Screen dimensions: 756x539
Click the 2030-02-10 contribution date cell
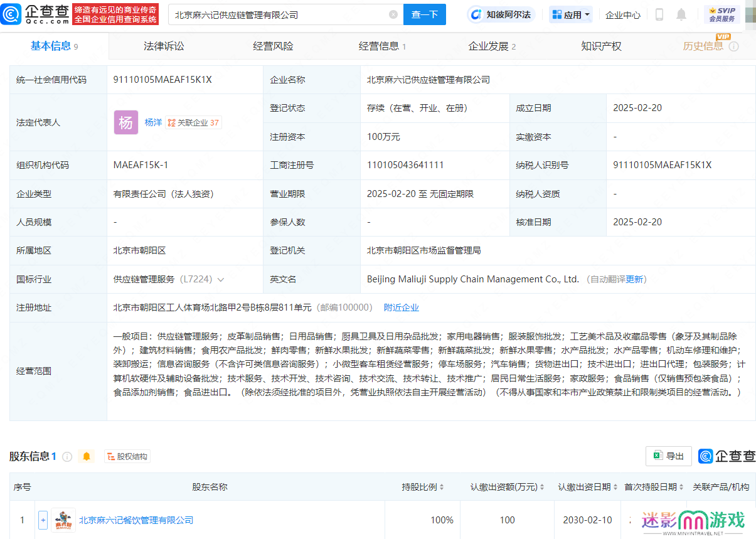click(587, 520)
